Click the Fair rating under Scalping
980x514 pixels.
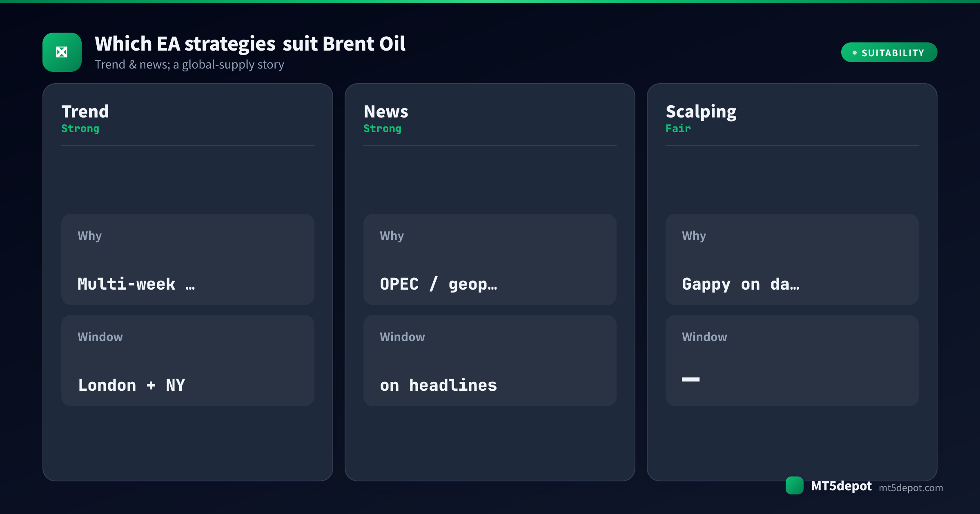coord(678,128)
